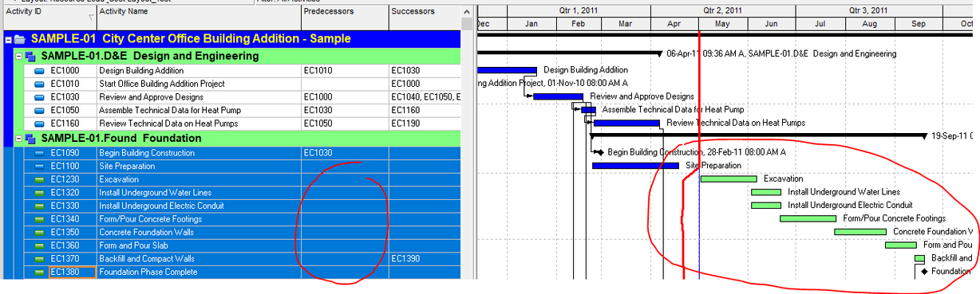The width and height of the screenshot is (980, 294).
Task: Select the EC1160 activity icon
Action: pyautogui.click(x=40, y=123)
